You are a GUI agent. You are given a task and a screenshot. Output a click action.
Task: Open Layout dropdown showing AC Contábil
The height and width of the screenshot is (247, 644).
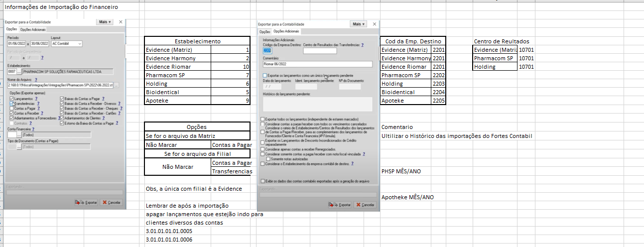[x=67, y=43]
